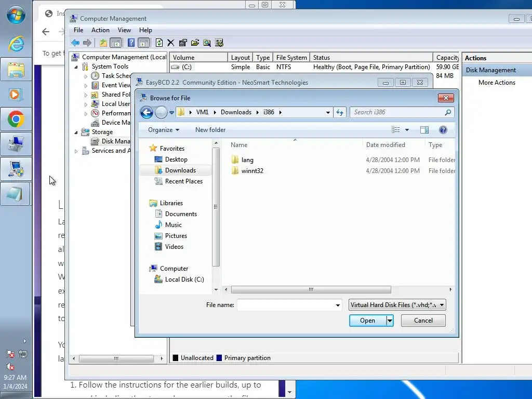The image size is (532, 399).
Task: Click the Refresh toolbar icon in Computer Management
Action: pos(159,43)
